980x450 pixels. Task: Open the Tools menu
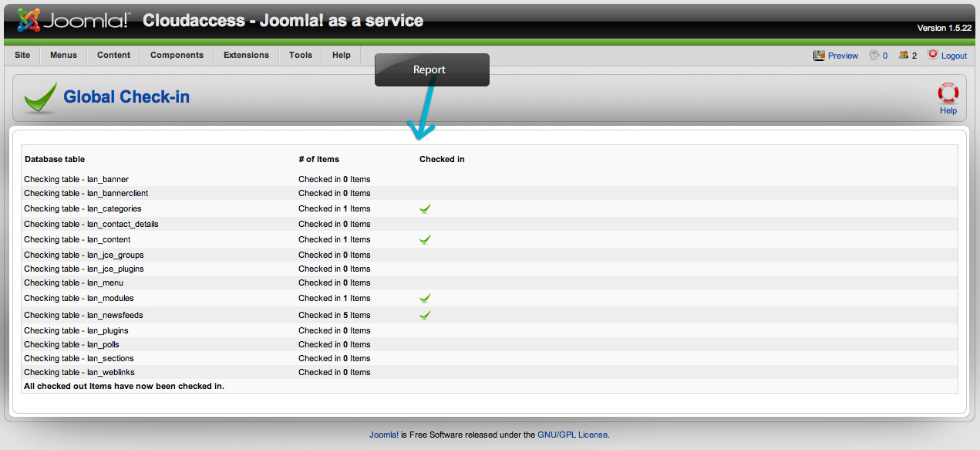click(x=301, y=56)
